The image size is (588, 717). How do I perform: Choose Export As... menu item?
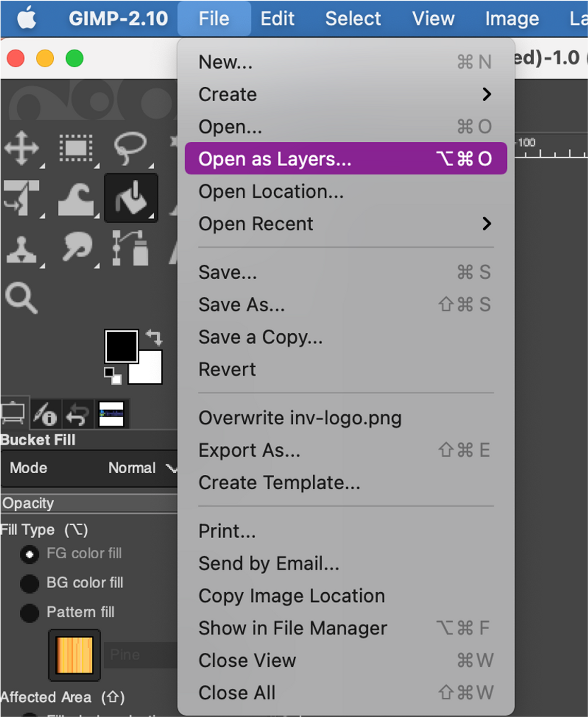[346, 450]
